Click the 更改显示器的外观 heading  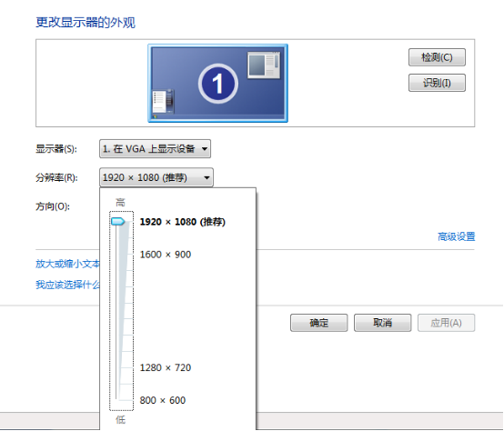[86, 23]
